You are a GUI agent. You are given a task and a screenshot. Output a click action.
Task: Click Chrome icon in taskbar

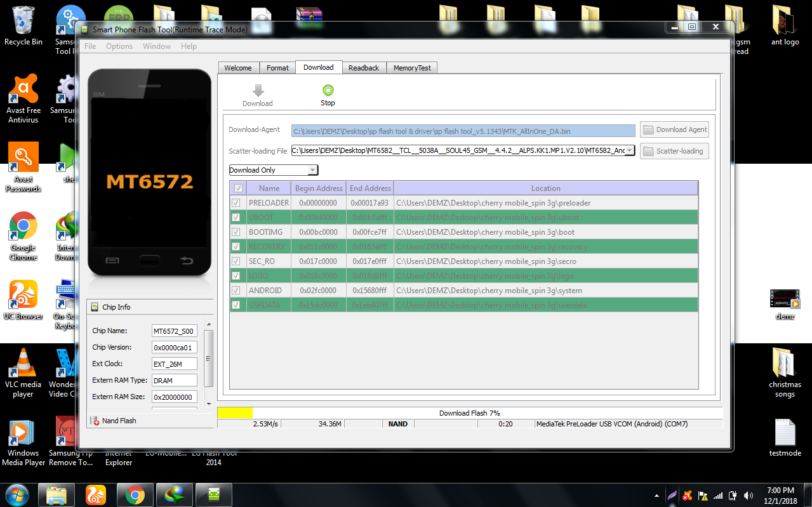135,494
